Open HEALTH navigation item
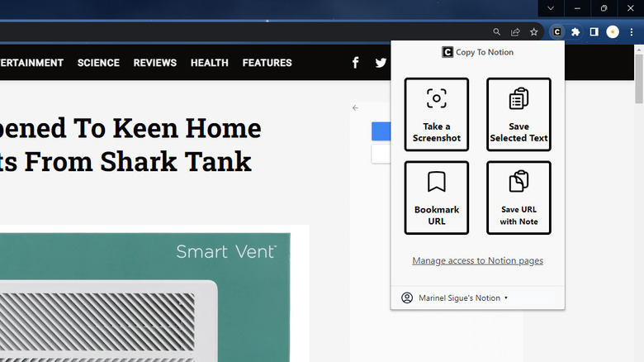Image resolution: width=644 pixels, height=362 pixels. [210, 63]
